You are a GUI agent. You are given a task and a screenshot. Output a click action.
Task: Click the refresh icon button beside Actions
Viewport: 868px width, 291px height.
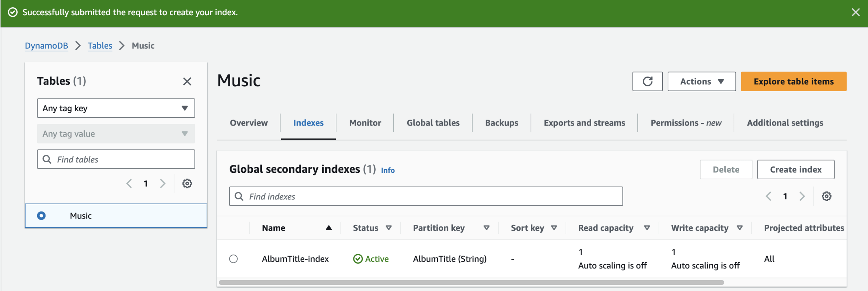tap(647, 82)
